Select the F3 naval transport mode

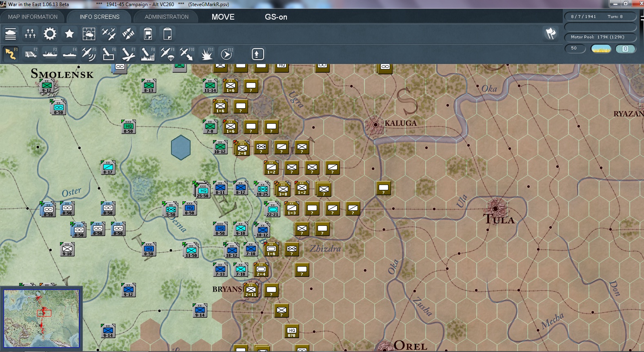50,53
